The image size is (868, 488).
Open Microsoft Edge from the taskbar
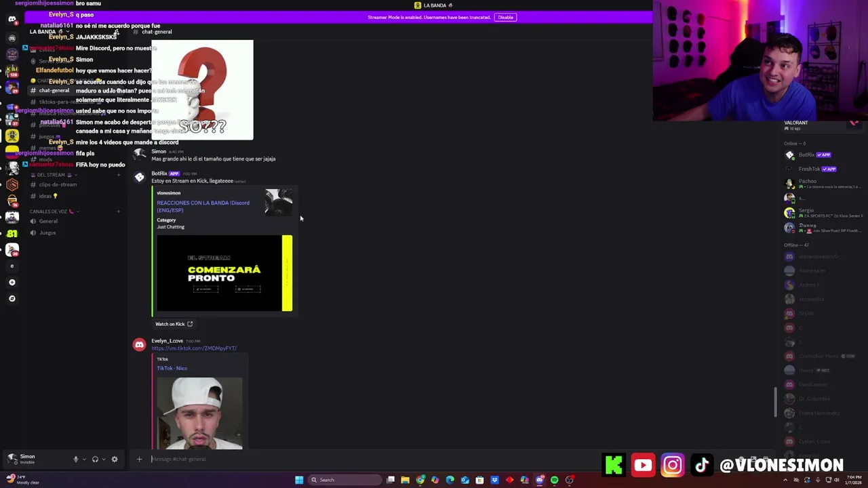point(450,480)
